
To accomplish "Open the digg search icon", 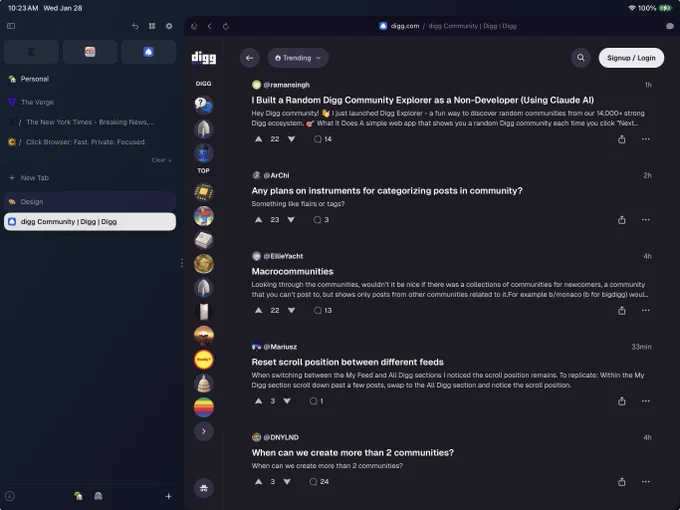I will click(x=581, y=58).
